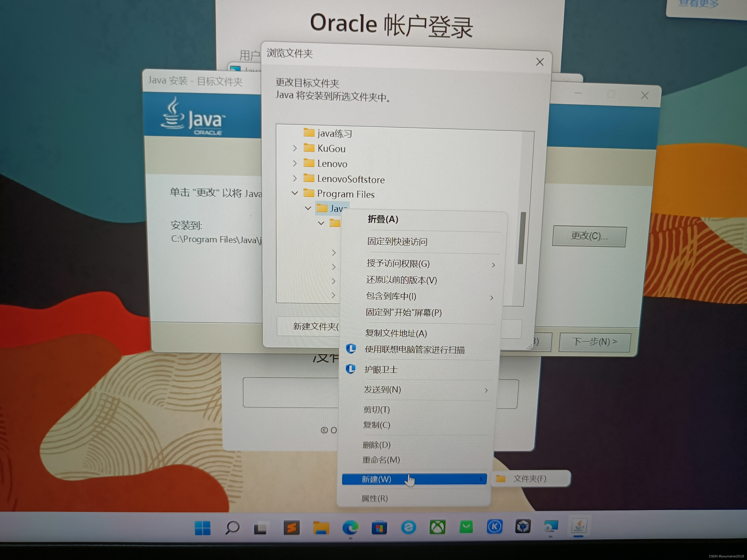Collapse the Java folder node

click(308, 208)
